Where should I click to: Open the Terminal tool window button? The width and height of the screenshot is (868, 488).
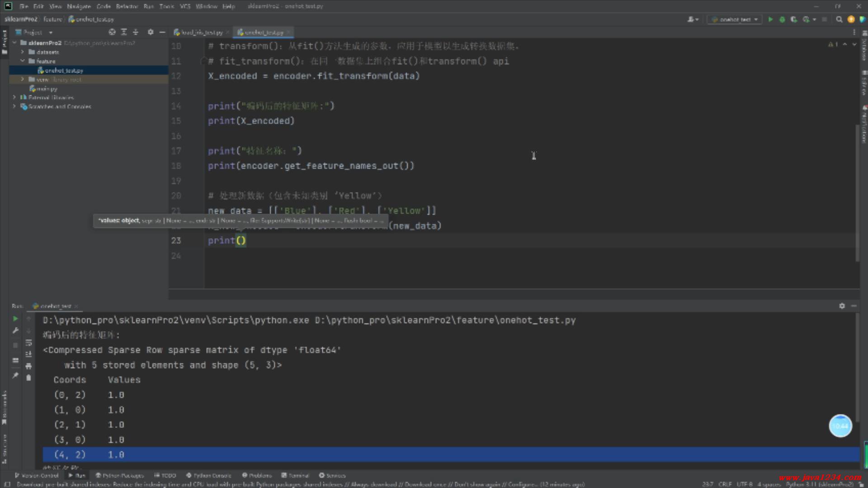tap(295, 475)
